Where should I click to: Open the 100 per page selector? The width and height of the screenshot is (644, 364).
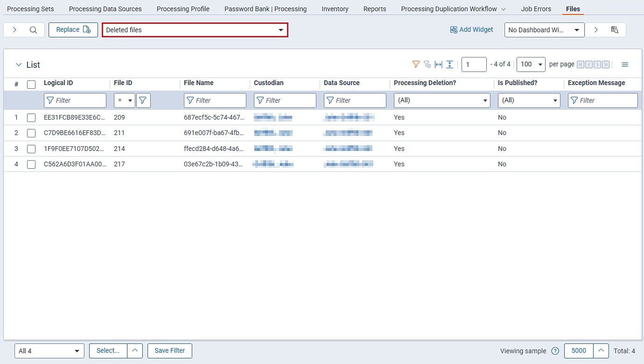pyautogui.click(x=531, y=64)
